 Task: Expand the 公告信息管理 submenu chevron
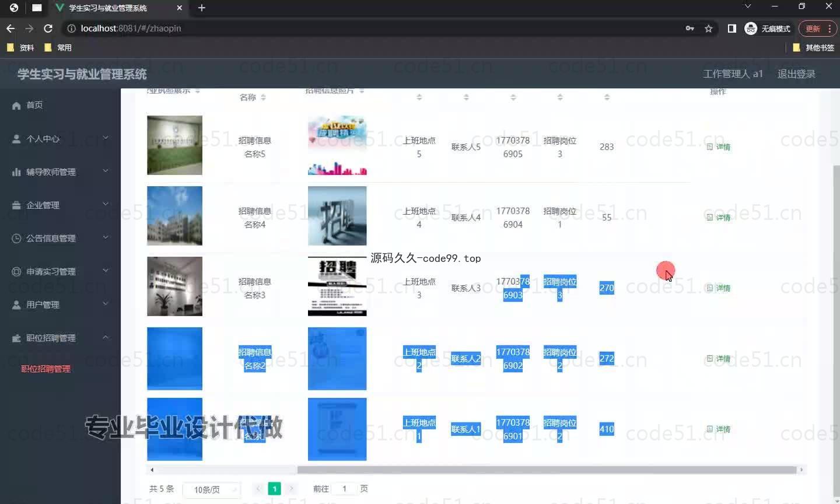point(106,237)
